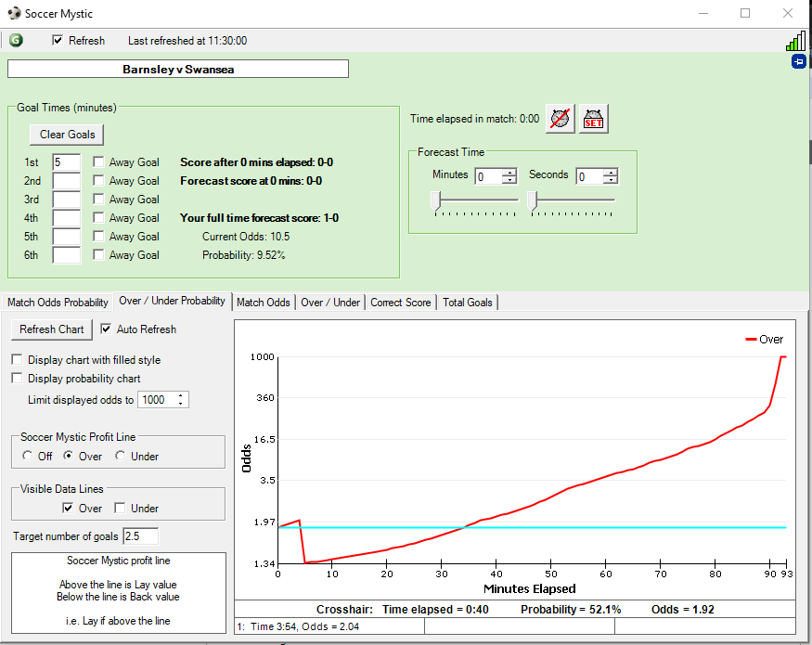Click the blue pin icon
Image resolution: width=812 pixels, height=645 pixels.
coord(798,61)
